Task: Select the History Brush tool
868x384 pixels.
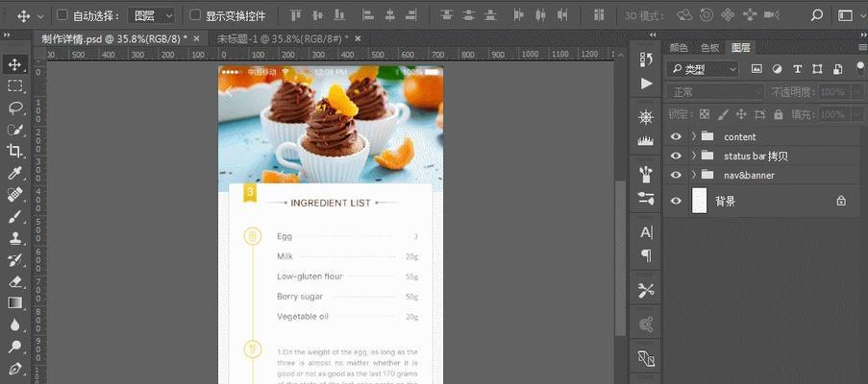Action: pyautogui.click(x=15, y=260)
